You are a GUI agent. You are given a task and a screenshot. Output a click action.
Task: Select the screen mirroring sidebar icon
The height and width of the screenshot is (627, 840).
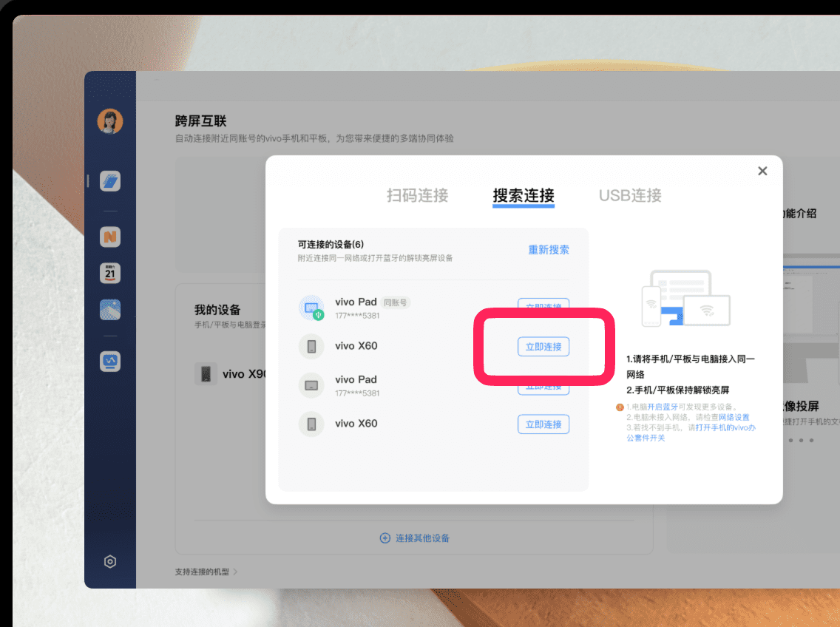click(110, 362)
